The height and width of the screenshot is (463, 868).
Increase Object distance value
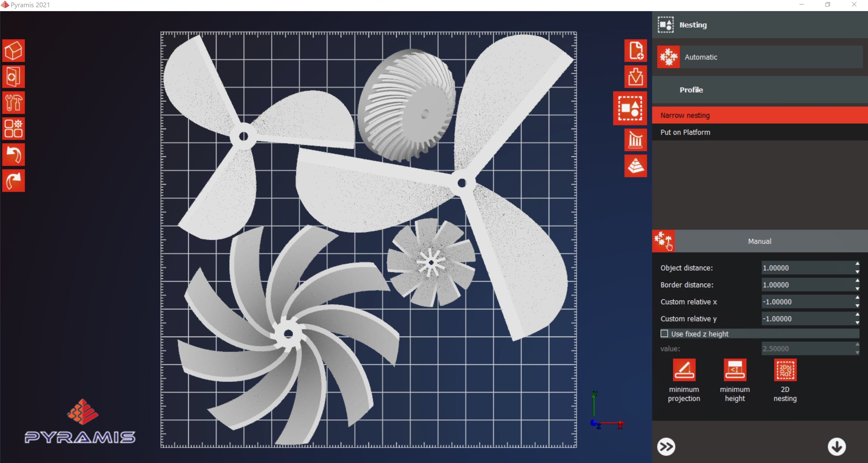857,264
